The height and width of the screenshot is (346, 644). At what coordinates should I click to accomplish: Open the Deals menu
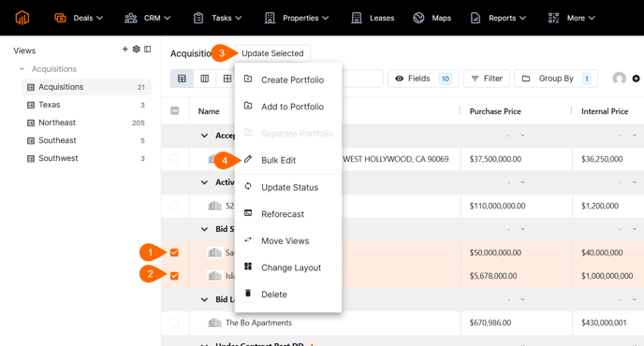point(79,18)
